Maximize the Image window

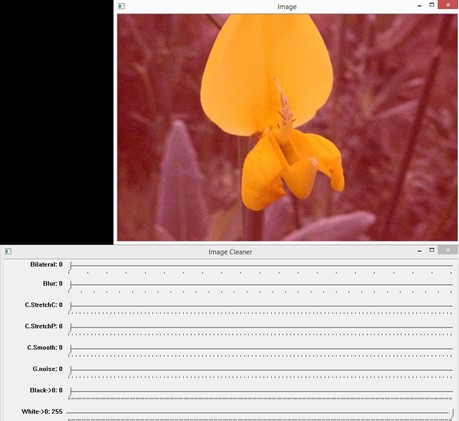pyautogui.click(x=432, y=5)
